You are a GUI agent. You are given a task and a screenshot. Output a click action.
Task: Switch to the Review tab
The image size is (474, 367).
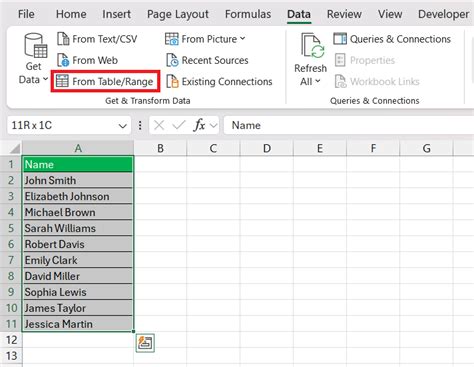(344, 14)
